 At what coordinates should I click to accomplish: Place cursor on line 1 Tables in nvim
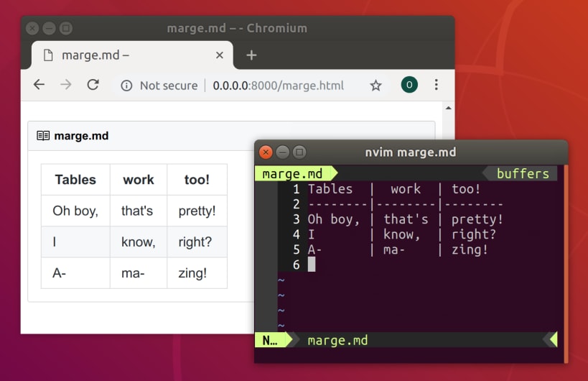click(x=330, y=189)
